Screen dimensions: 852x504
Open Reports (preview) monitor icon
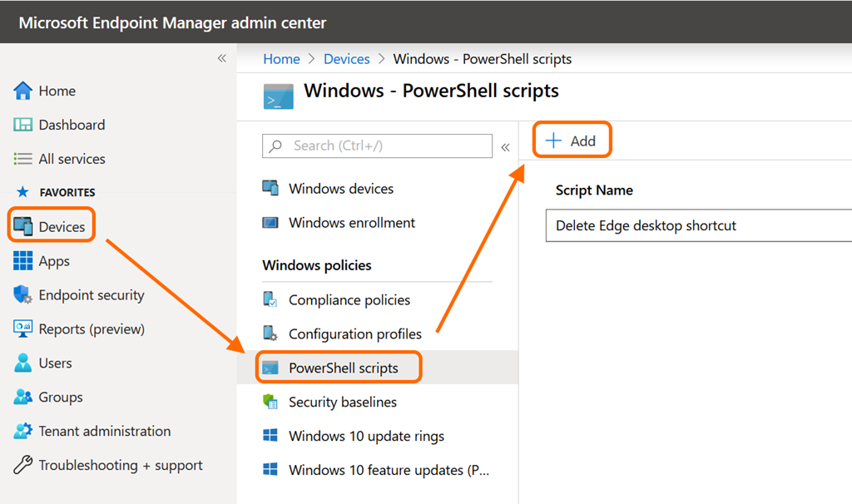point(23,329)
